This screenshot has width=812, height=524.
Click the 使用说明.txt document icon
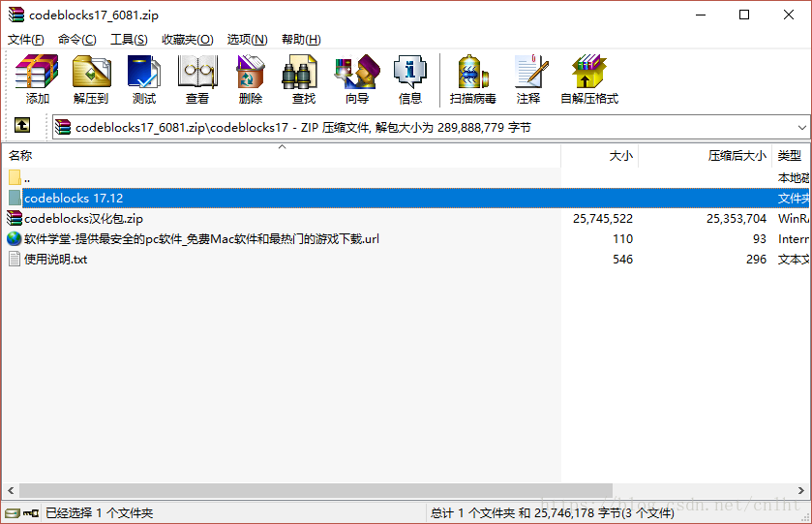(x=15, y=259)
